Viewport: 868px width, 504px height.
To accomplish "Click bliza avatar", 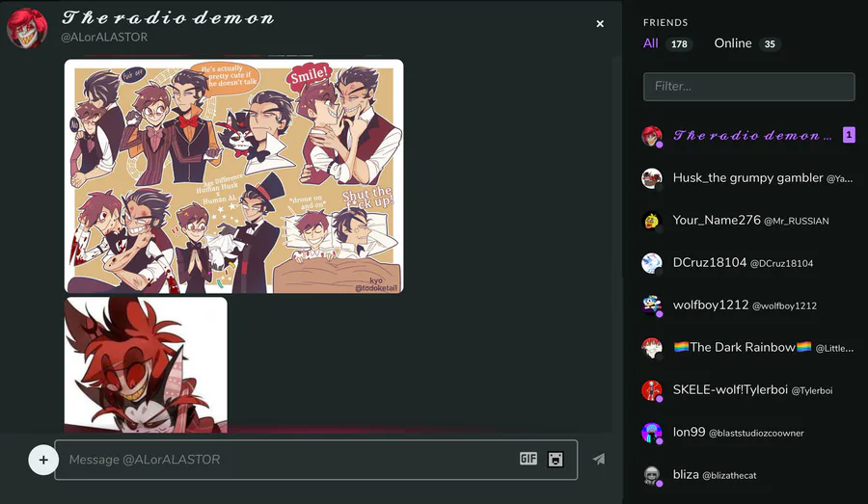I will (x=652, y=475).
